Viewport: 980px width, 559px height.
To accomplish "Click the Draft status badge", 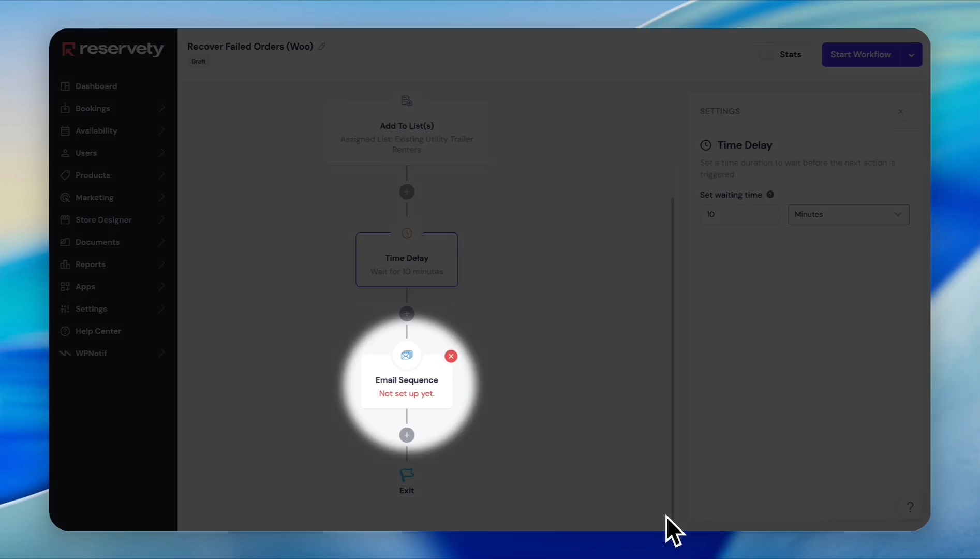I will [198, 61].
